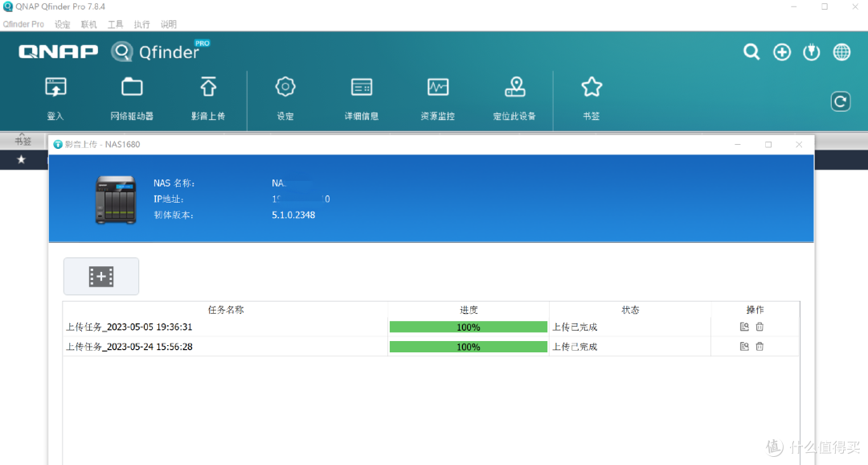Show 详细信息 details panel
Viewport: 868px width, 465px height.
tap(362, 88)
